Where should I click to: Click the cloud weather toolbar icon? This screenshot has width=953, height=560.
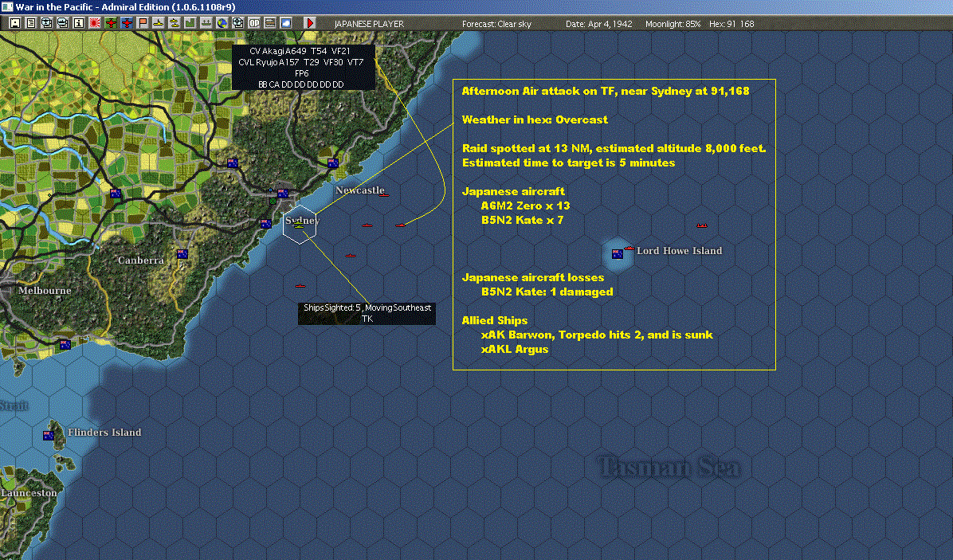285,23
